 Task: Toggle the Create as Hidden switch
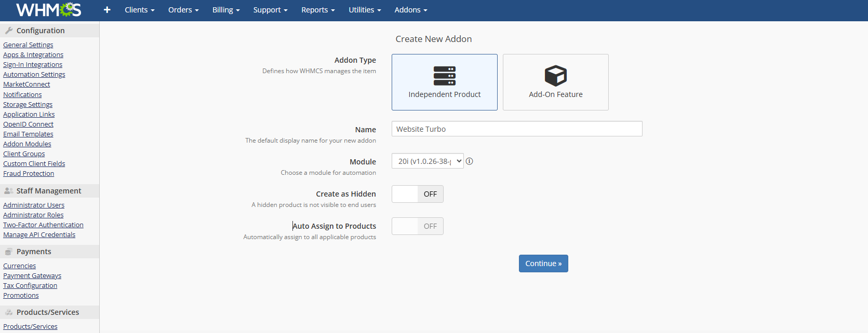click(417, 194)
